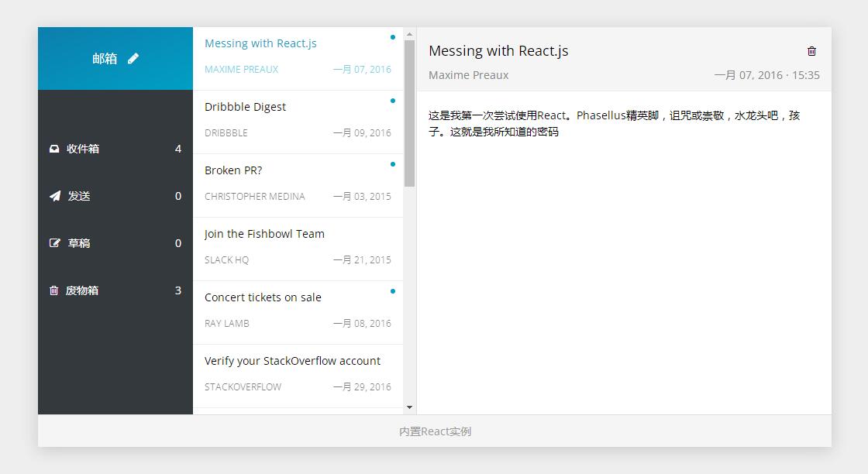The width and height of the screenshot is (868, 474).
Task: Click the compose pencil icon
Action: 133,58
